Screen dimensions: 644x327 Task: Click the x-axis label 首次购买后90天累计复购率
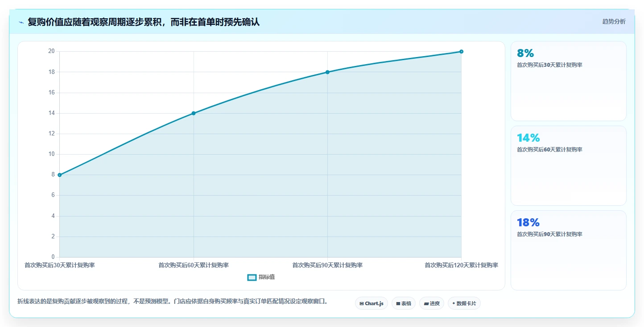click(x=327, y=265)
